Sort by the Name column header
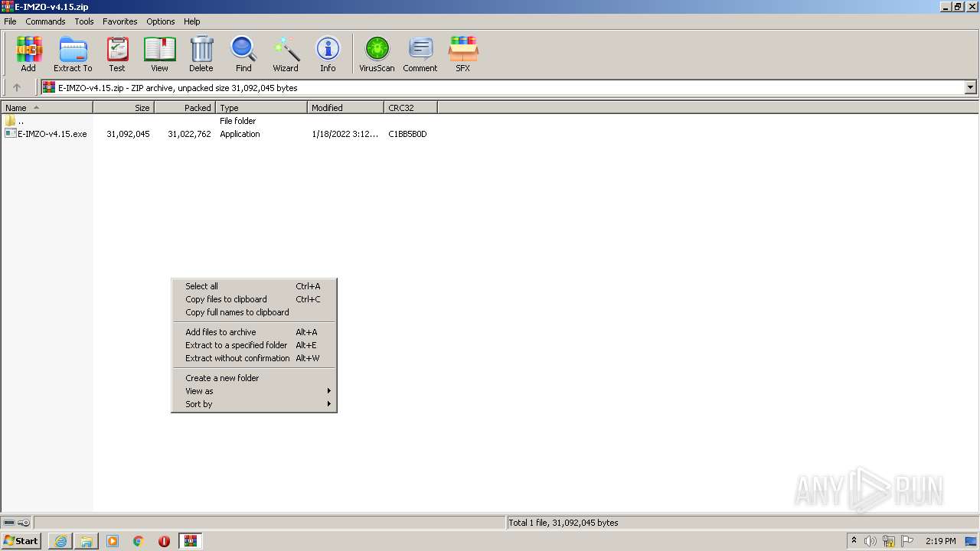The width and height of the screenshot is (980, 551). (x=47, y=108)
